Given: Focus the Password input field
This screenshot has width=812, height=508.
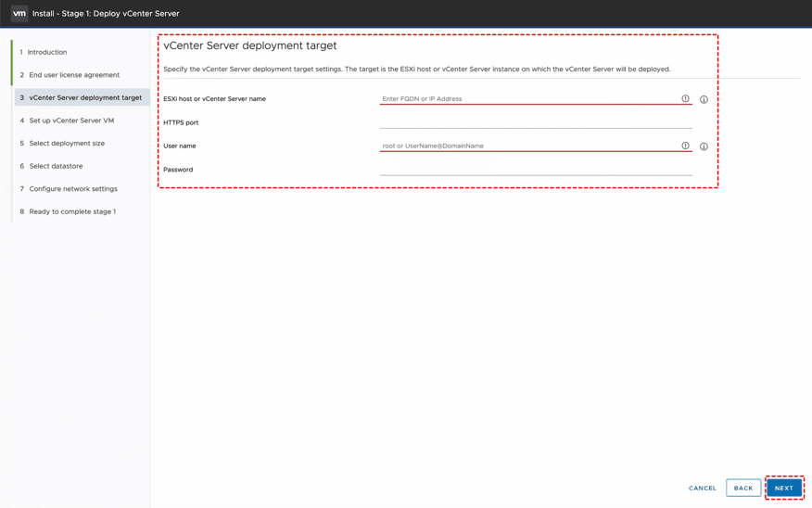Looking at the screenshot, I should click(536, 170).
